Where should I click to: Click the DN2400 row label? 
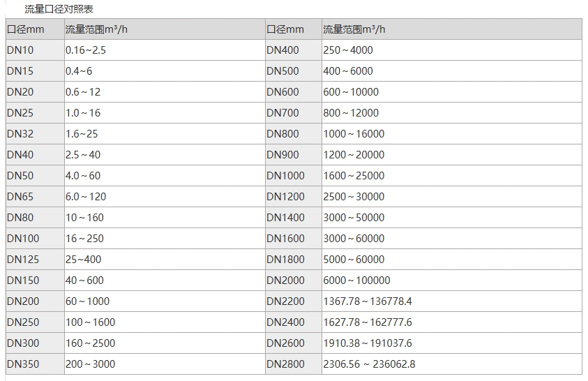[x=285, y=322]
